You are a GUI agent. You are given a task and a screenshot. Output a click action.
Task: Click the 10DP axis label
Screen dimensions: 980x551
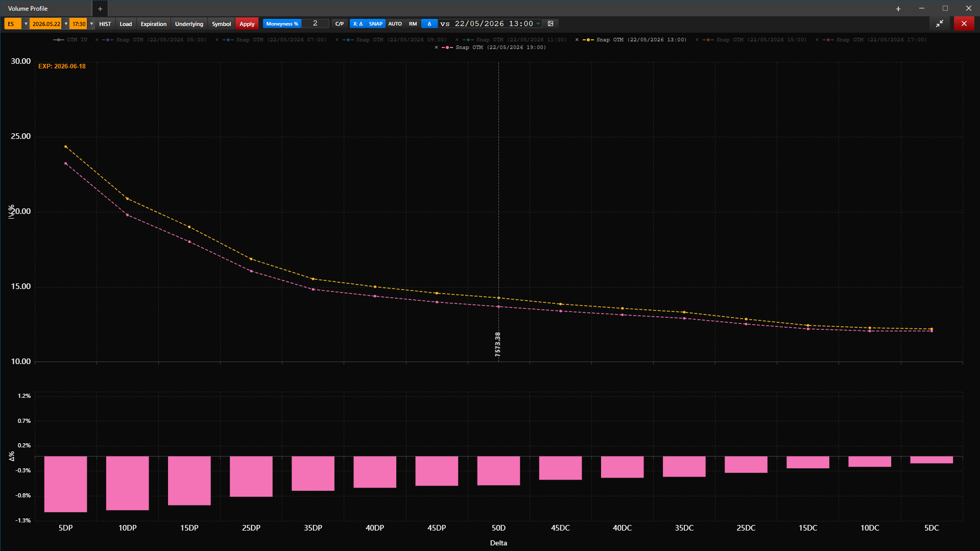128,528
